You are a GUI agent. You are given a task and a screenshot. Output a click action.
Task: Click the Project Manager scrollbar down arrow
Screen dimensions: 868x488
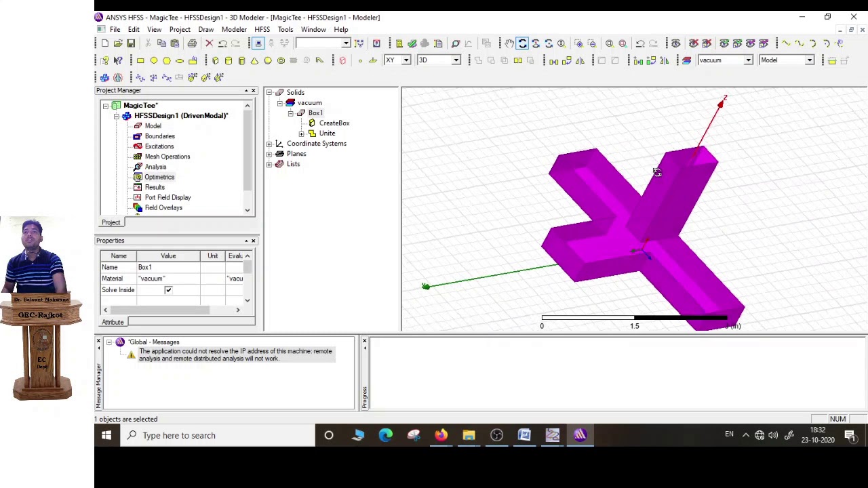coord(248,210)
